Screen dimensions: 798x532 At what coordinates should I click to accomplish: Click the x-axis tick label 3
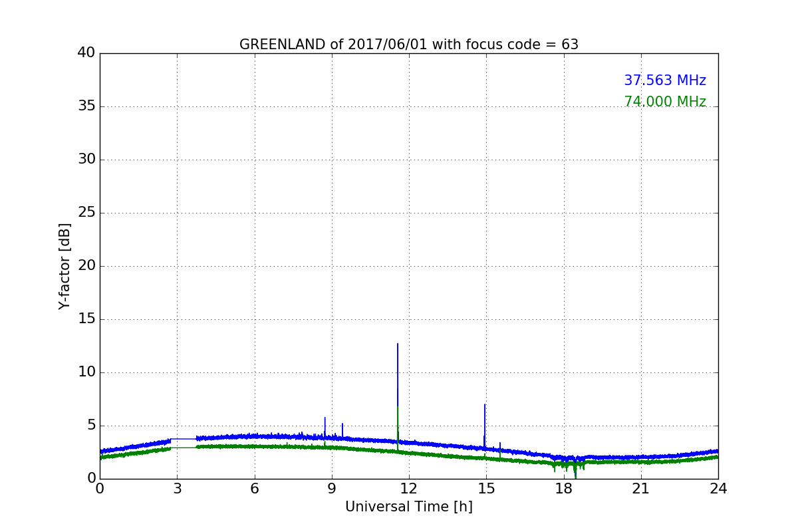[177, 489]
